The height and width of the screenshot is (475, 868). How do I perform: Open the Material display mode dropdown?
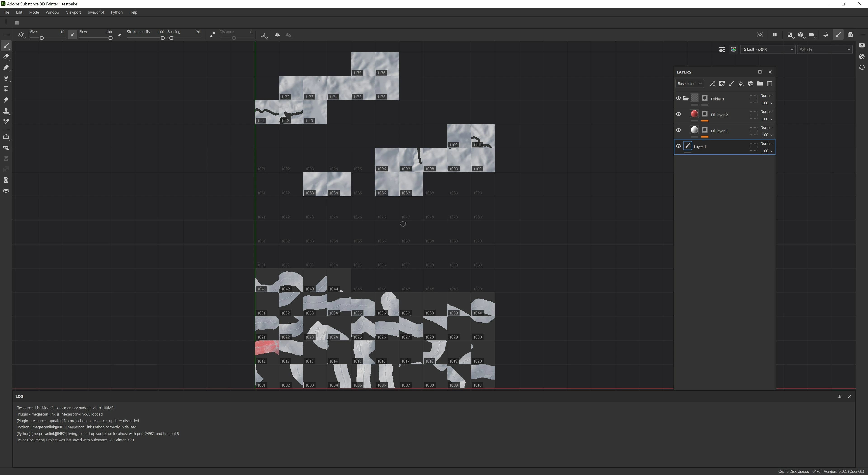[x=824, y=50]
